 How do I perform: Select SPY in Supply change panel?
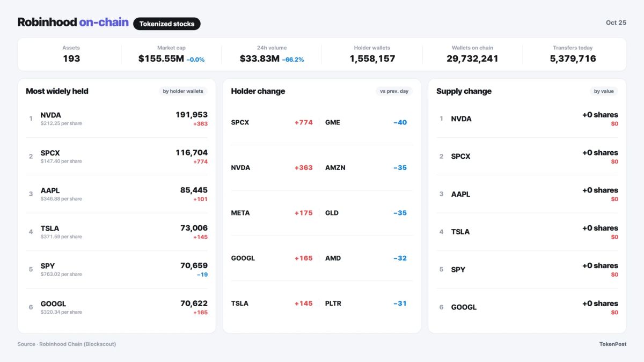click(458, 270)
